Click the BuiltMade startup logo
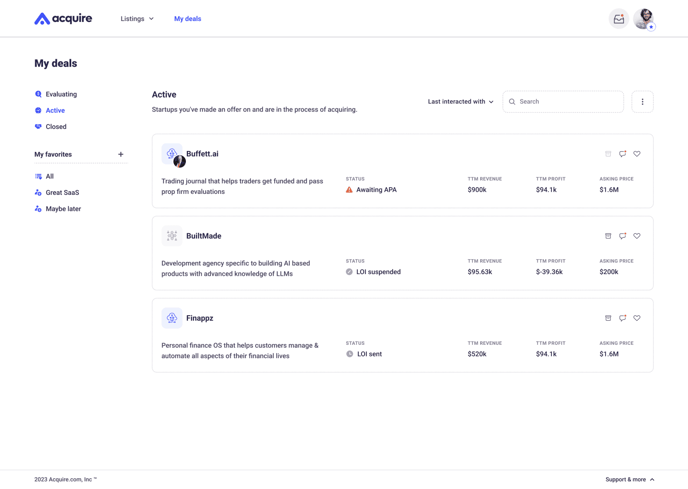Viewport: 688px width, 489px height. click(172, 236)
